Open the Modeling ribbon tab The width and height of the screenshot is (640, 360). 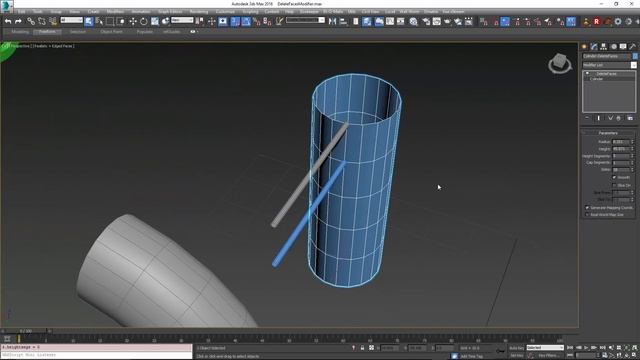tap(20, 31)
